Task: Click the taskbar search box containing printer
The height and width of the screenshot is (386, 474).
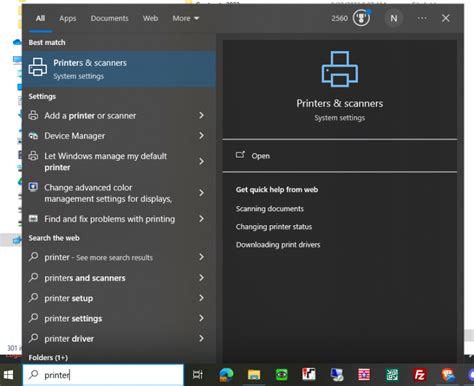Action: tap(103, 375)
